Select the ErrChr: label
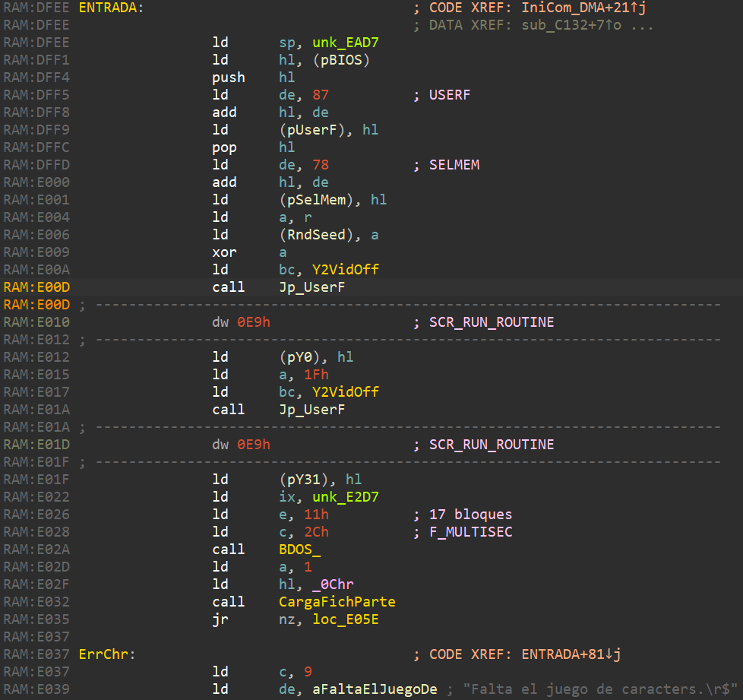This screenshot has height=700, width=743. tap(107, 654)
